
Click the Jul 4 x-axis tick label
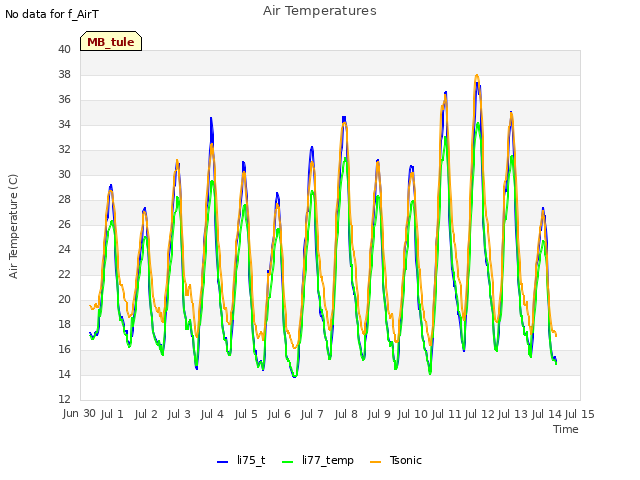pyautogui.click(x=212, y=414)
